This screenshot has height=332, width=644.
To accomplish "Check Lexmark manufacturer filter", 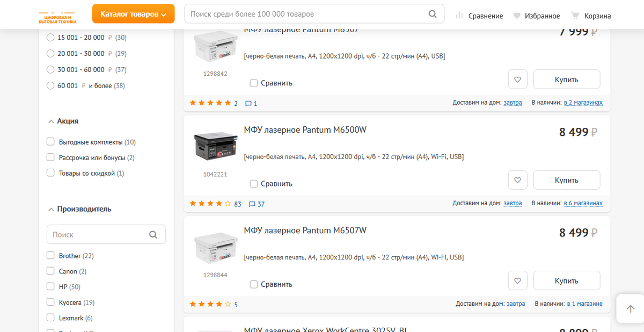I will [50, 317].
